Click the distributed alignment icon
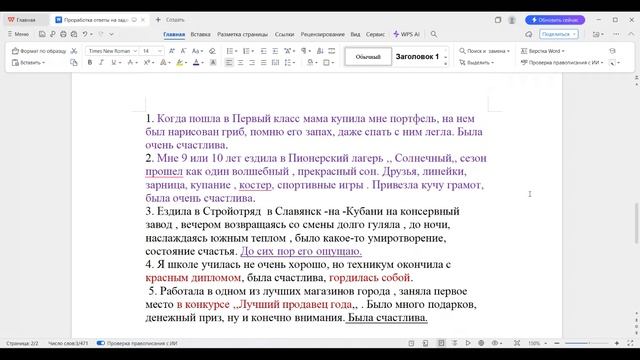This screenshot has height=360, width=640. point(276,62)
